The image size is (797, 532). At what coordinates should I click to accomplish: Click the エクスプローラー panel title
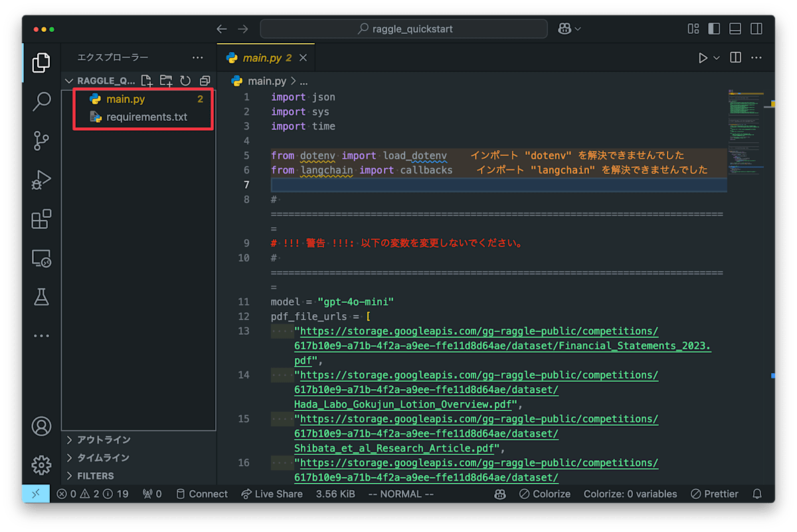[113, 58]
